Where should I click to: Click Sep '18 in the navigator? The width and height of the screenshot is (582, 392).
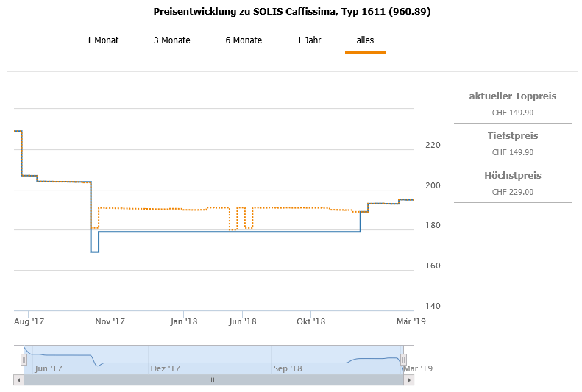287,368
